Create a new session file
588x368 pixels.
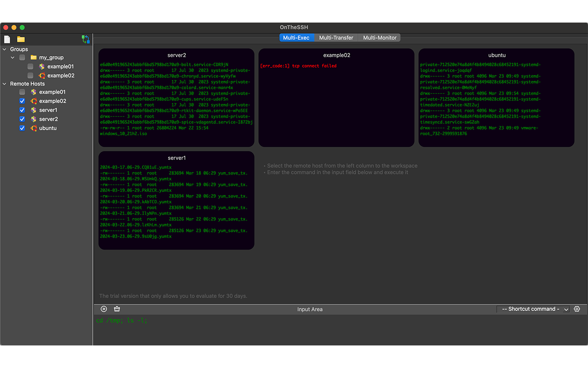(x=6, y=39)
